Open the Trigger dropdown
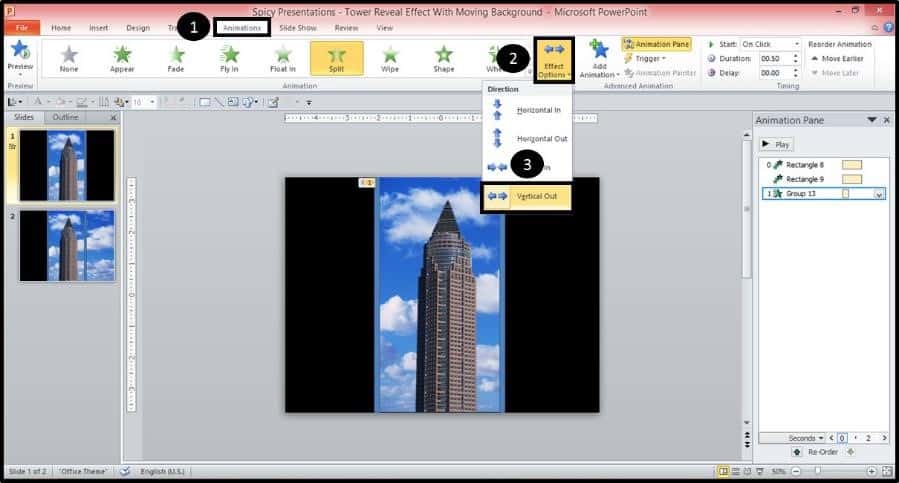Image resolution: width=899 pixels, height=483 pixels. (x=645, y=59)
